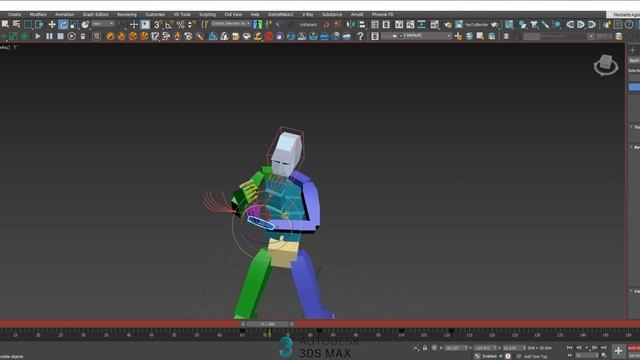Toggle Key Mode next to frame field

pyautogui.click(x=570, y=355)
